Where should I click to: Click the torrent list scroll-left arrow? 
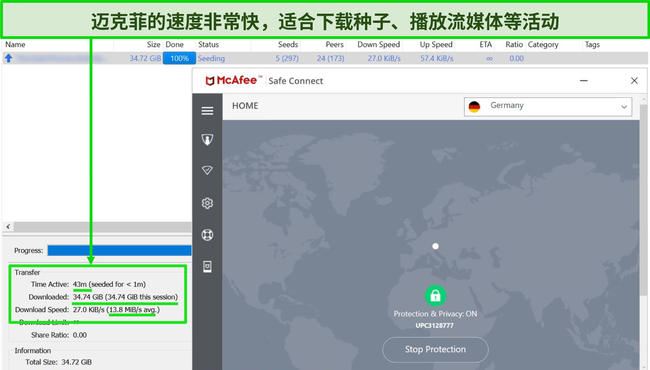pyautogui.click(x=8, y=227)
